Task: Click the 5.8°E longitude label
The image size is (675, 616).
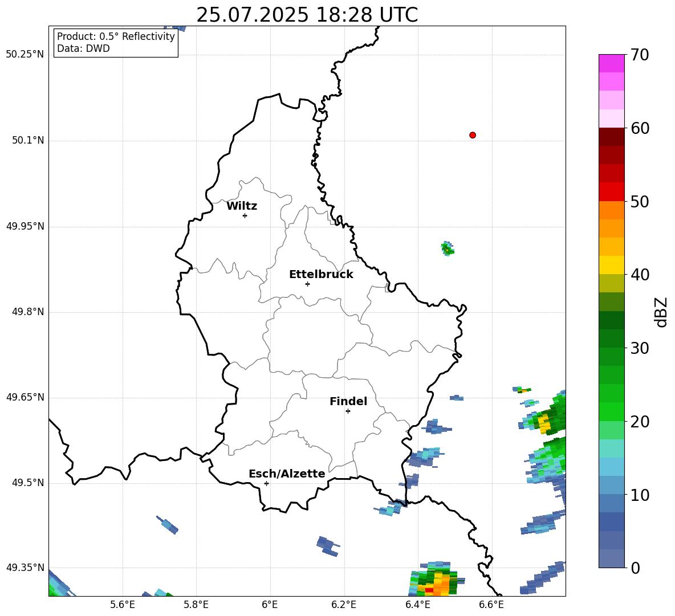Action: tap(196, 605)
